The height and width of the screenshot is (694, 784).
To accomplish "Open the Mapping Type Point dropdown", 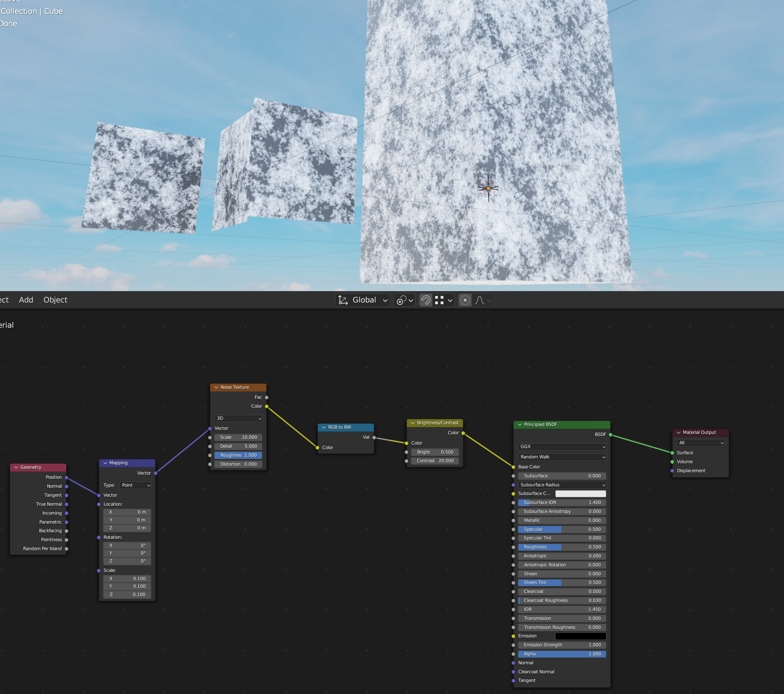I will click(135, 485).
